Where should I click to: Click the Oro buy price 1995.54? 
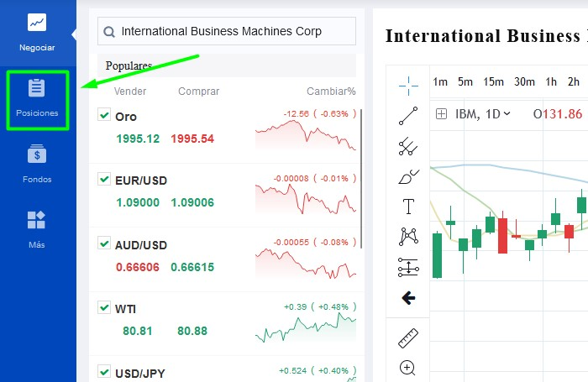pos(192,139)
